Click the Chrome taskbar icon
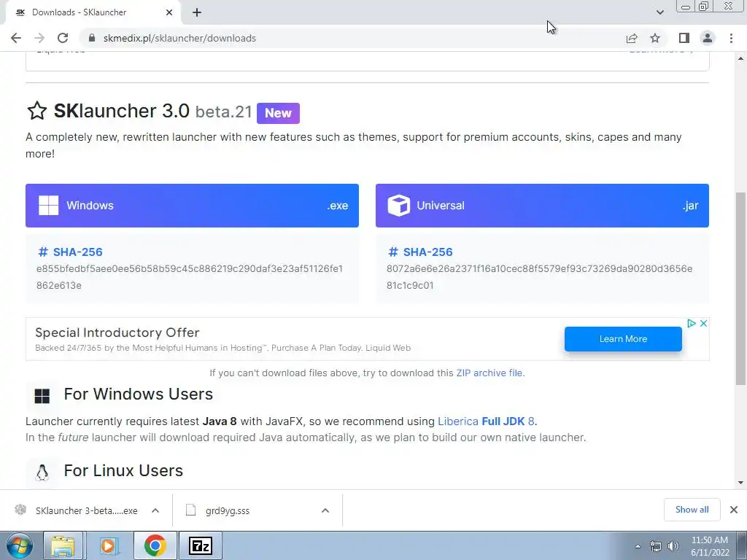Image resolution: width=747 pixels, height=560 pixels. (155, 545)
